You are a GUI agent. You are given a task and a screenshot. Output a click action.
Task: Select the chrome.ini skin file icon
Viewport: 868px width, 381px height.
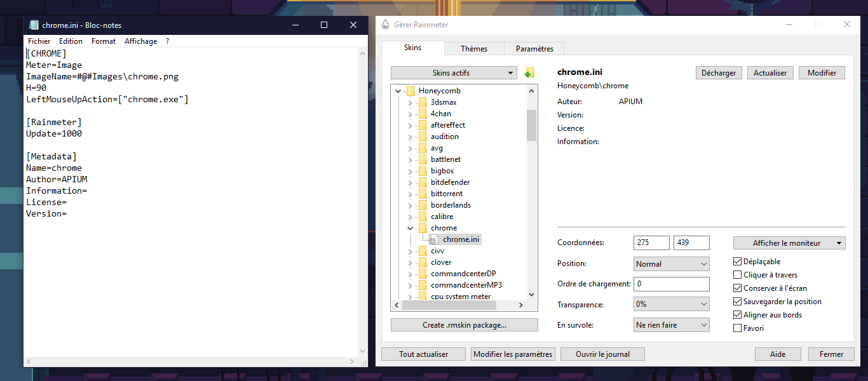(x=433, y=240)
